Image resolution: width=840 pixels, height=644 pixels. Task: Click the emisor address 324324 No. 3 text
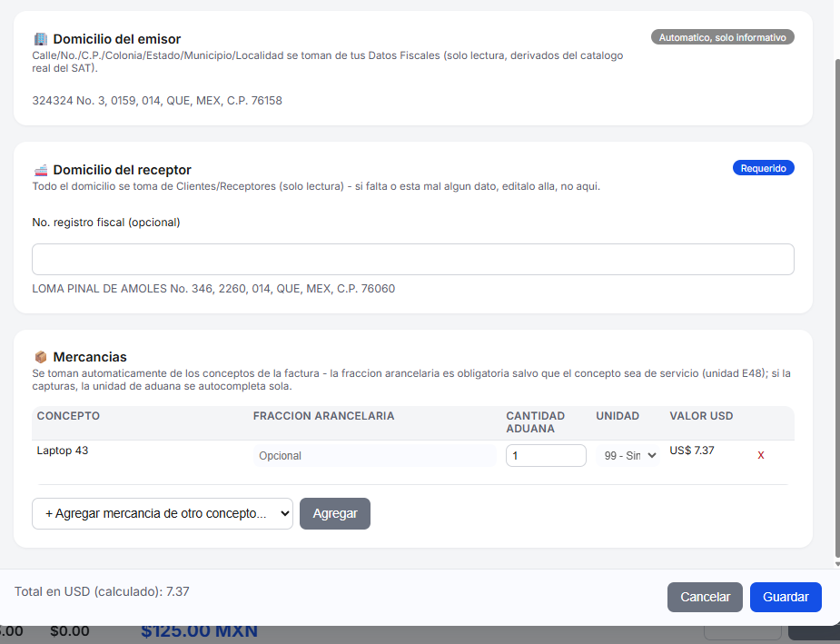[157, 101]
